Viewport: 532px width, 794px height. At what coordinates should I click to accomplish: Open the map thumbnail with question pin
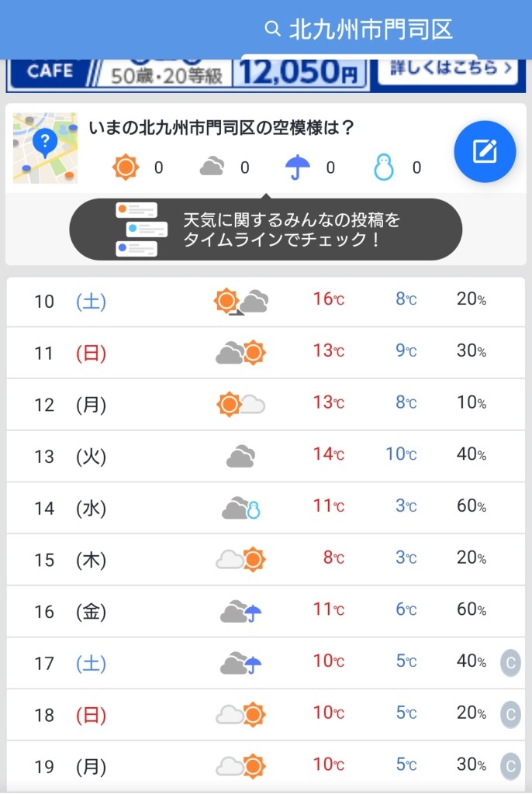coord(46,148)
